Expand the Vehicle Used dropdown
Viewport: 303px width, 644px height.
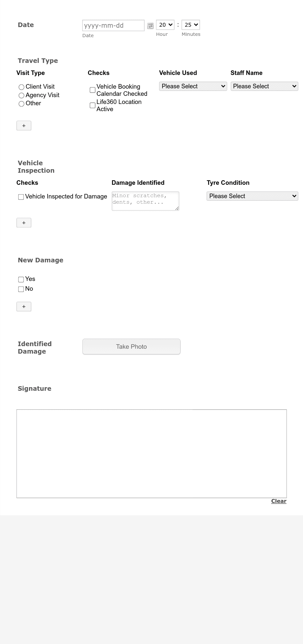[x=193, y=86]
